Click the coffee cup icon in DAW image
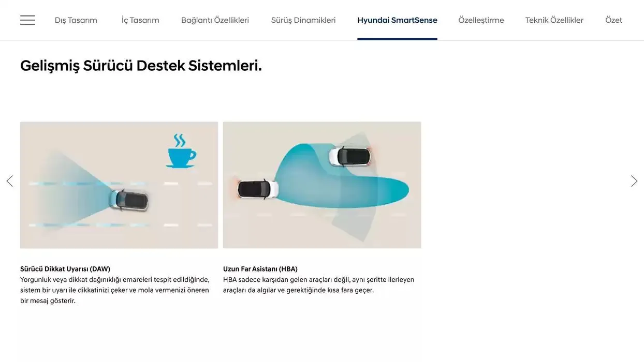This screenshot has height=362, width=644. click(181, 150)
